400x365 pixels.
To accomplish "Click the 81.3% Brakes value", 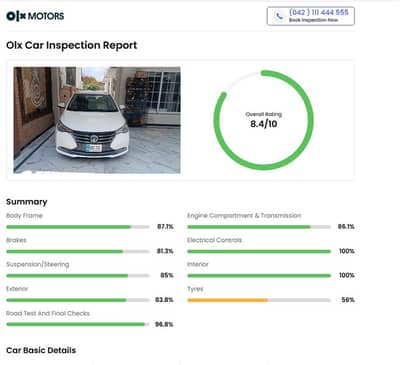I will (165, 251).
